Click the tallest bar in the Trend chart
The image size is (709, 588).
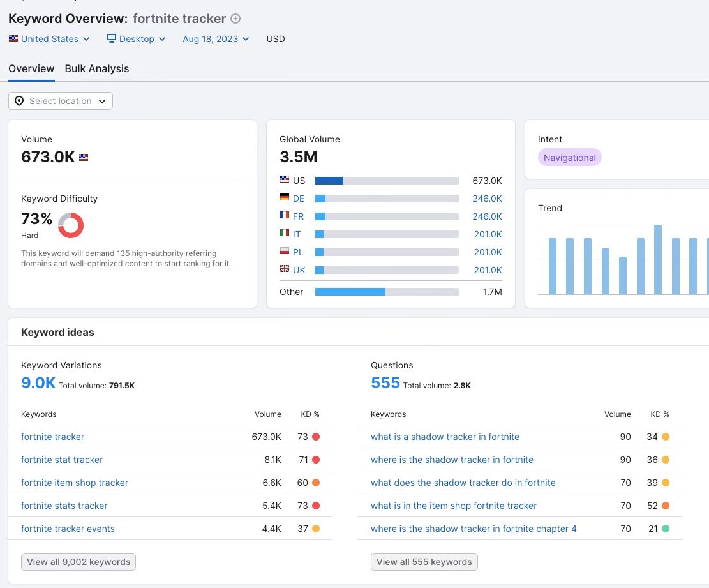658,260
